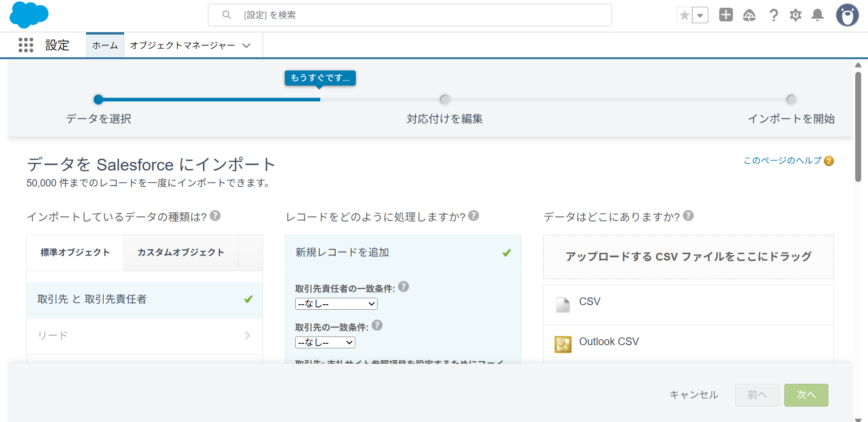Click the favorites star icon

click(x=684, y=15)
